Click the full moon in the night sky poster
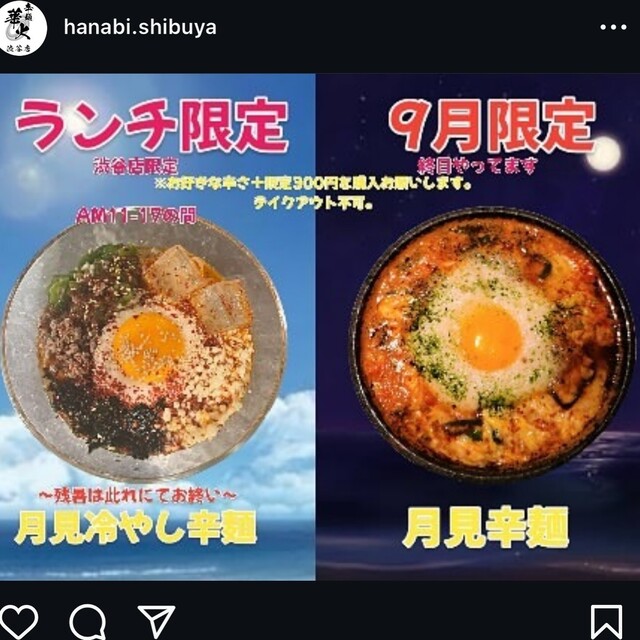This screenshot has width=640, height=640. (604, 154)
